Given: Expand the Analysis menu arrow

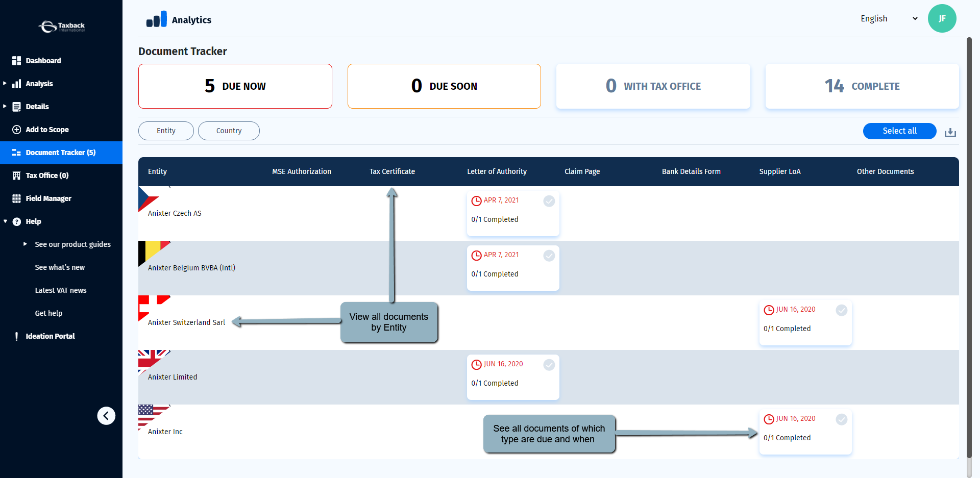Looking at the screenshot, I should pyautogui.click(x=5, y=83).
